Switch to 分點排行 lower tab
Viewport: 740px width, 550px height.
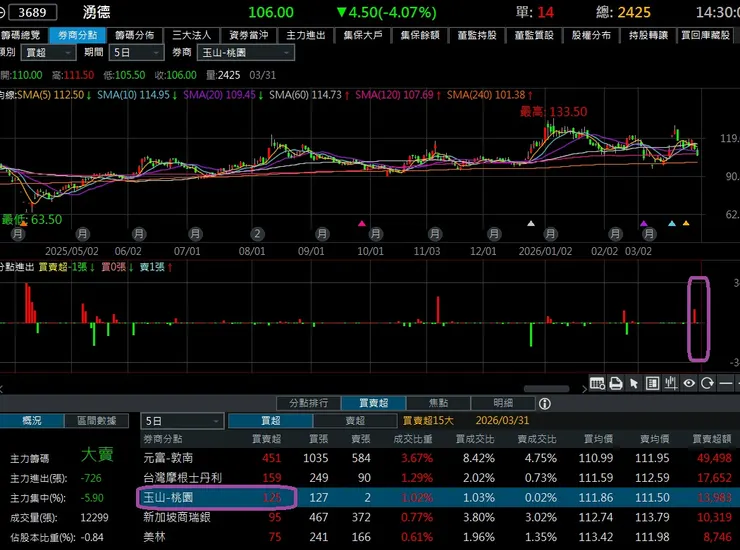309,403
